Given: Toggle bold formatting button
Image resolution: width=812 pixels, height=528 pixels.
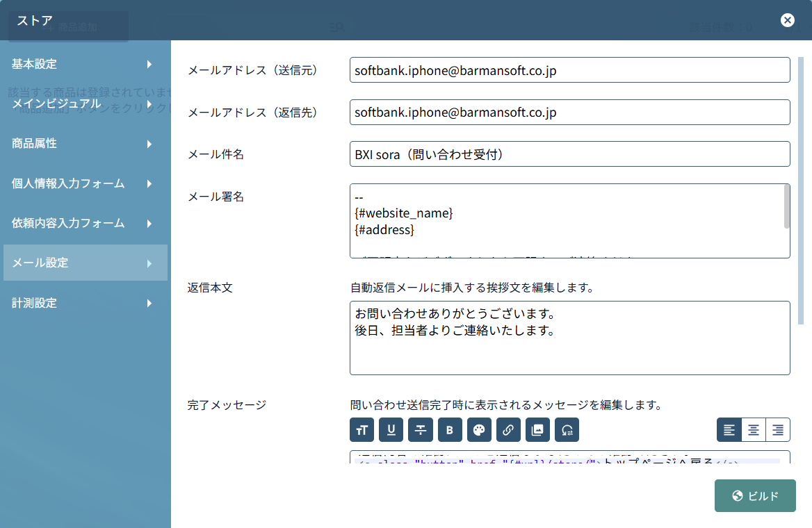Looking at the screenshot, I should 450,429.
